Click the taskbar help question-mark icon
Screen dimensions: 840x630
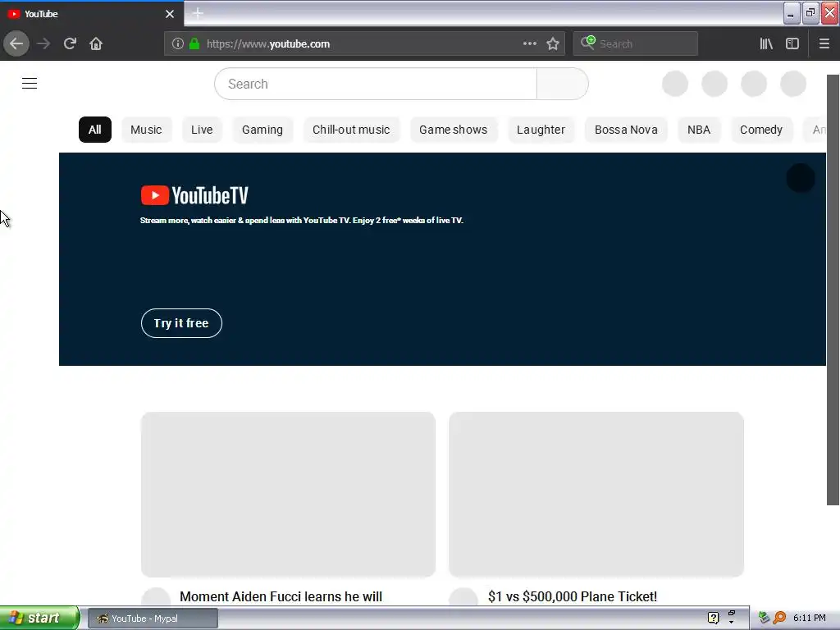713,619
